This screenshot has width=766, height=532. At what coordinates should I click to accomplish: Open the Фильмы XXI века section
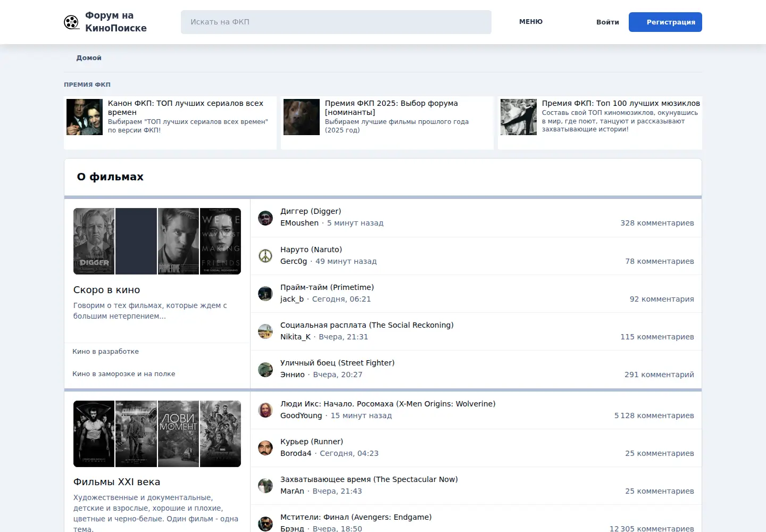tap(116, 482)
